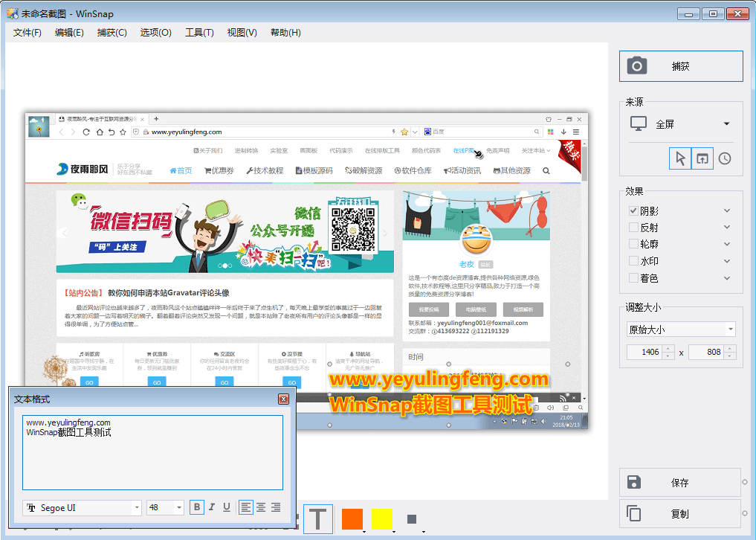Open the Tools (工具) menu
This screenshot has height=540, width=756.
[x=199, y=32]
